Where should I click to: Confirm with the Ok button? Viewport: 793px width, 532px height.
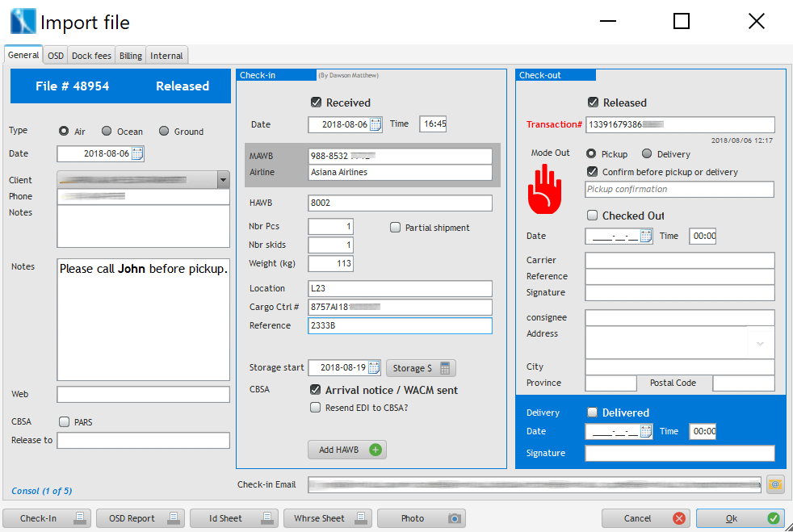pyautogui.click(x=740, y=518)
